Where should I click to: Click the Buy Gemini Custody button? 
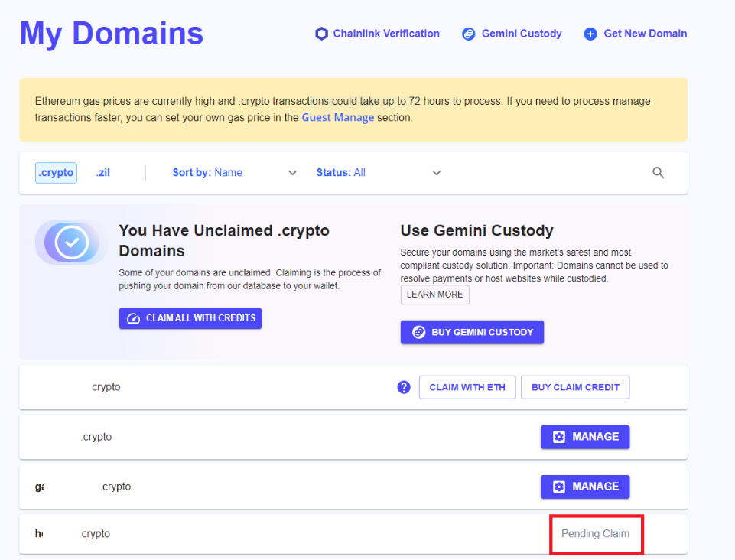click(472, 332)
